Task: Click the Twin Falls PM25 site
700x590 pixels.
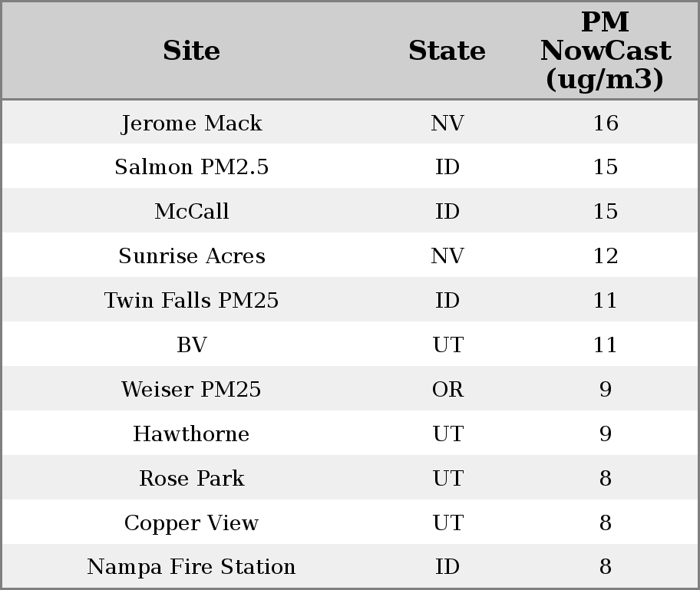Action: pos(192,301)
